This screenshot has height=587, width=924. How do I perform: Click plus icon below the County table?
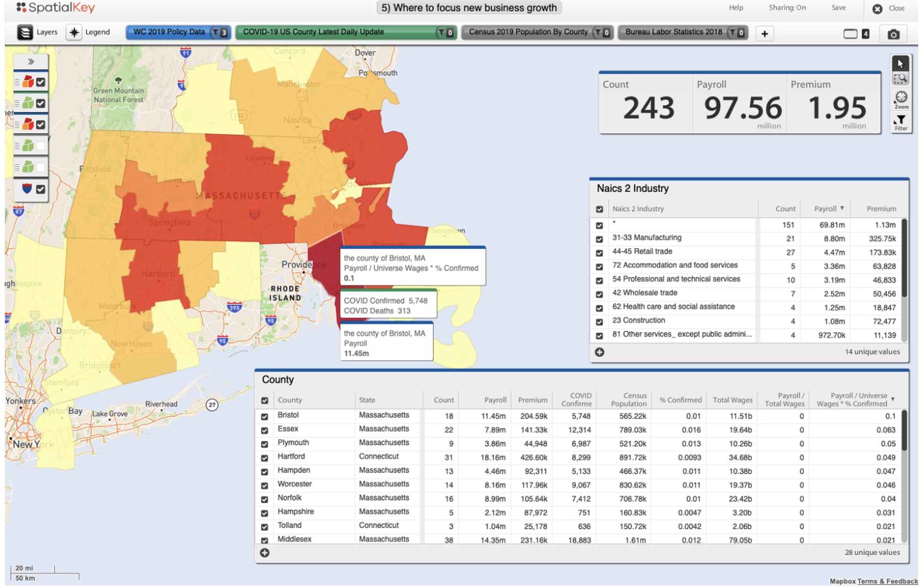point(265,552)
